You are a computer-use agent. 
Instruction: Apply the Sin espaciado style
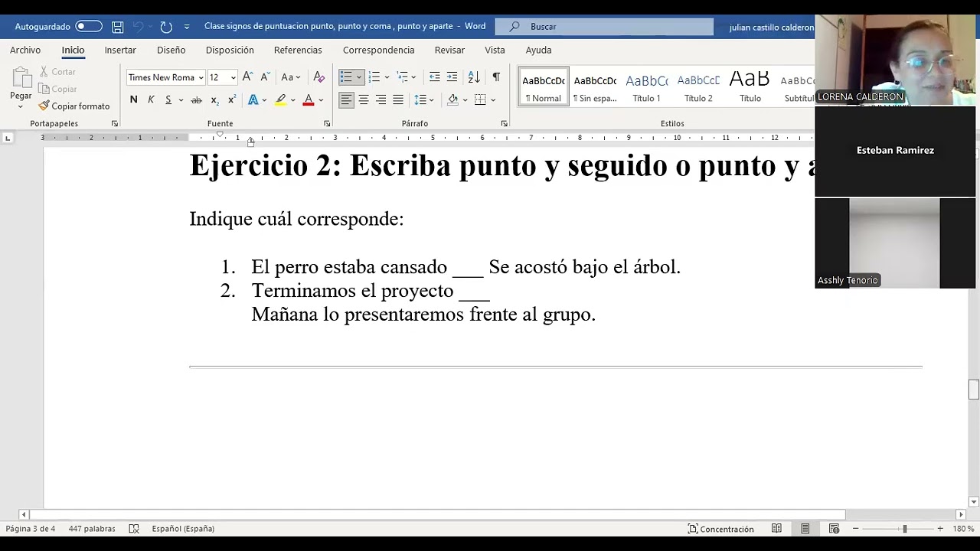(x=595, y=86)
